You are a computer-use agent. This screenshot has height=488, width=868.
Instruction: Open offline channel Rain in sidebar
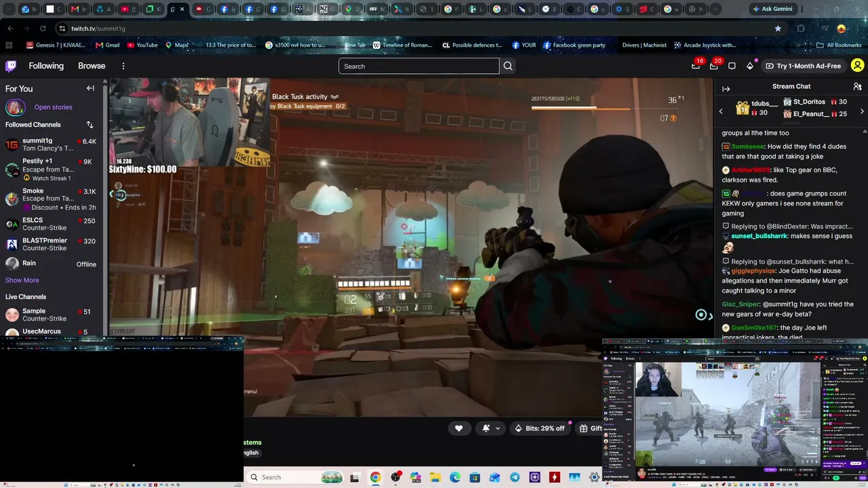pyautogui.click(x=51, y=264)
